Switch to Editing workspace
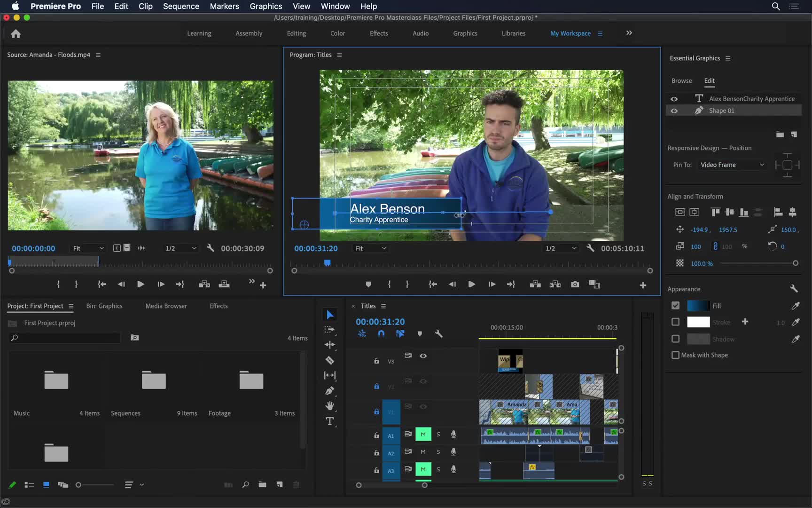 coord(296,33)
